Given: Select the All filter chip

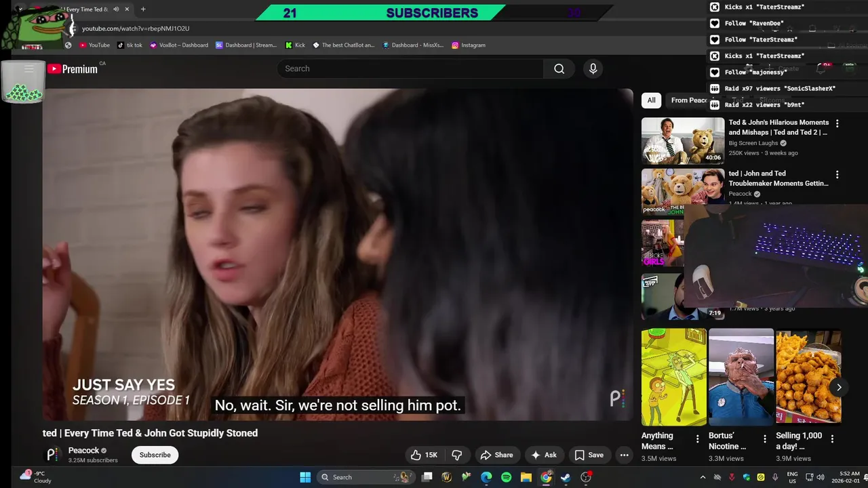Looking at the screenshot, I should click(651, 100).
